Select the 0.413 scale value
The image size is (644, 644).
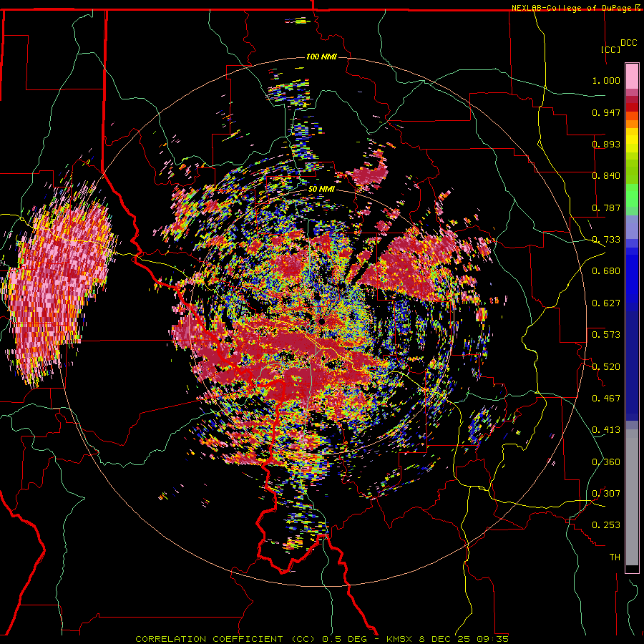[606, 430]
